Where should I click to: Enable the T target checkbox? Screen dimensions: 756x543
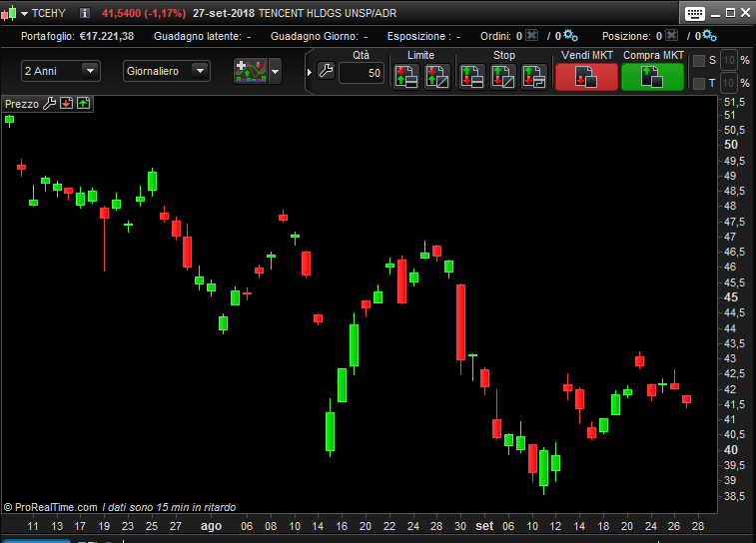tap(699, 84)
